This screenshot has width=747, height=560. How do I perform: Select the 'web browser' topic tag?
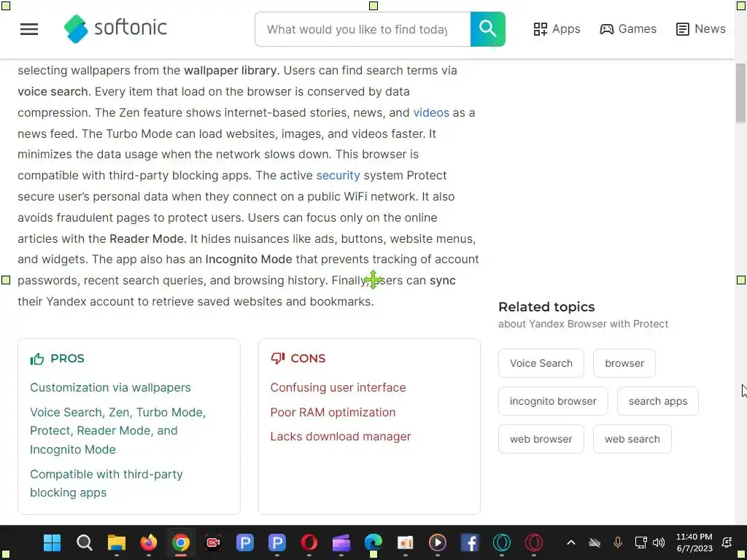coord(541,439)
